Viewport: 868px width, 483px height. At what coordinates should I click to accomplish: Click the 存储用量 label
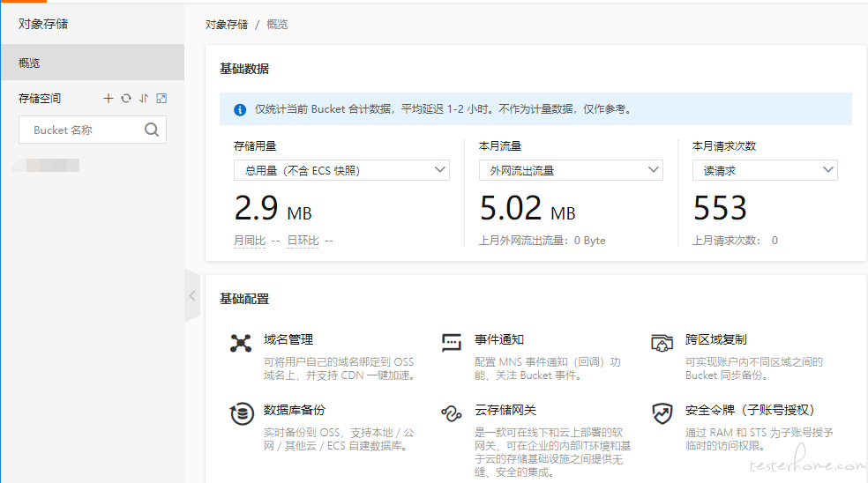pyautogui.click(x=255, y=146)
